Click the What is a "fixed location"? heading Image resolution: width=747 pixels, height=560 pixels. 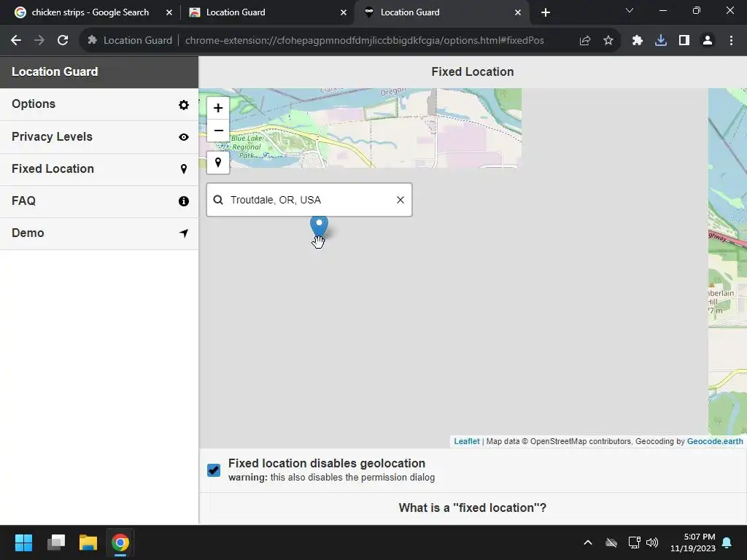click(x=472, y=508)
